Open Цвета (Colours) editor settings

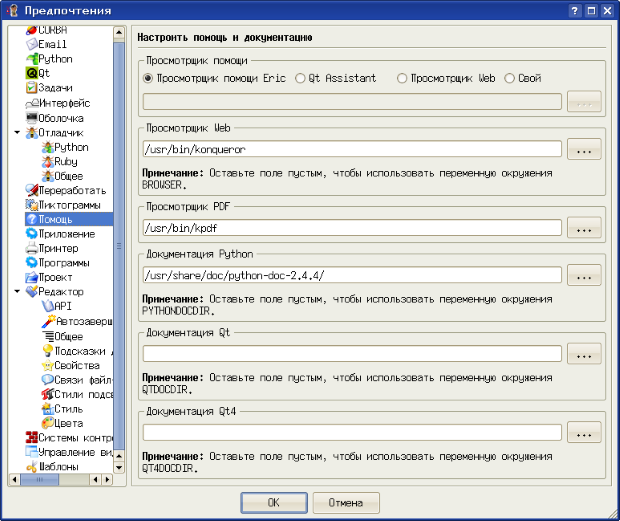coord(68,422)
